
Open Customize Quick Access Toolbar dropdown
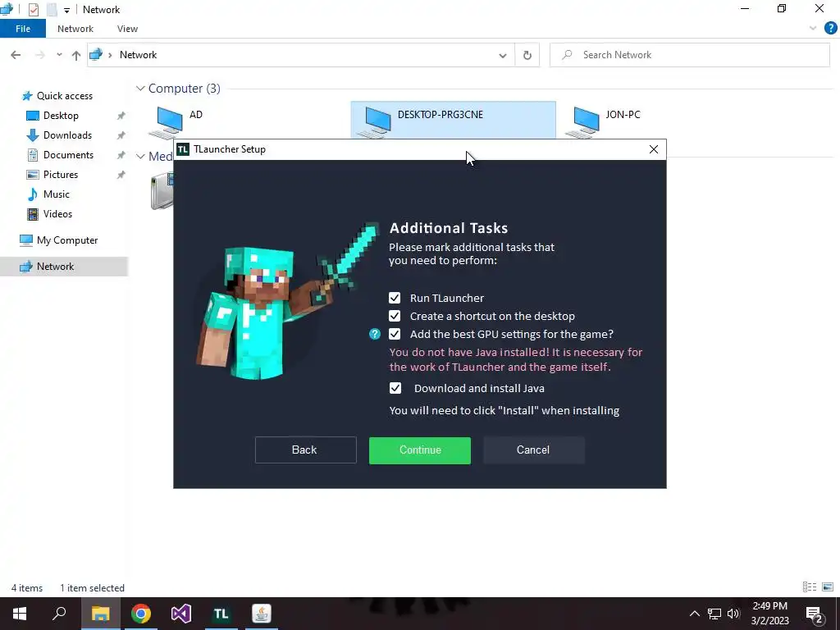tap(66, 10)
